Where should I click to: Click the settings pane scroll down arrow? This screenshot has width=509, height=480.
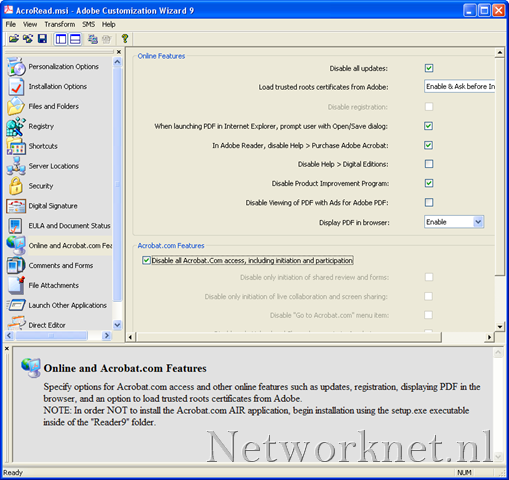click(500, 327)
